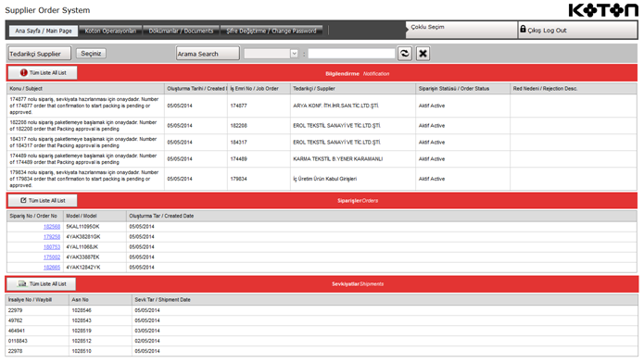Select waybill 22979 row
Viewport: 644px width, 363px height.
(x=322, y=310)
